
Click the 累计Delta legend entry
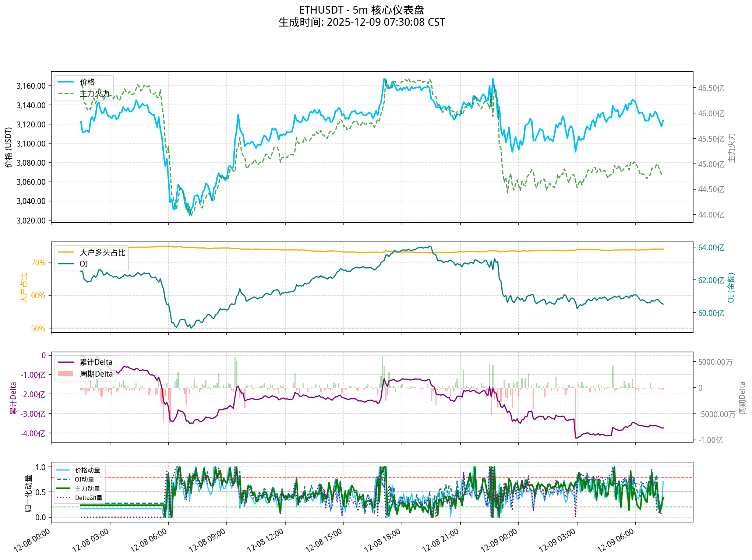pyautogui.click(x=96, y=362)
